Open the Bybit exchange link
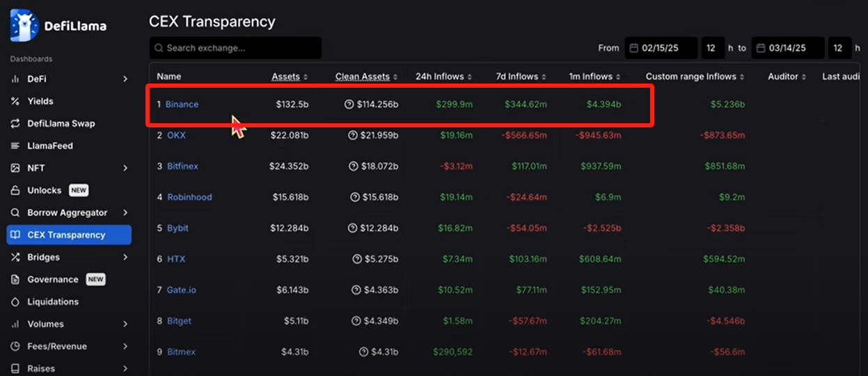Viewport: 868px width, 376px height. point(177,228)
